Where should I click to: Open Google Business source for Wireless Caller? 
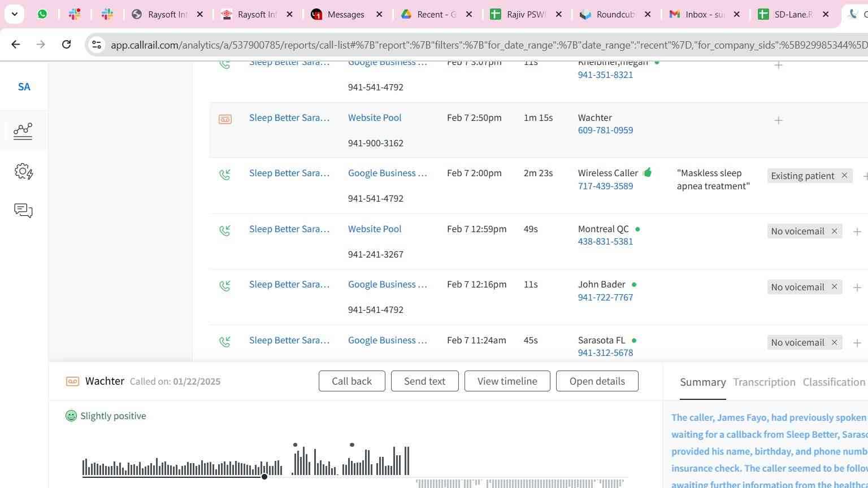point(388,173)
